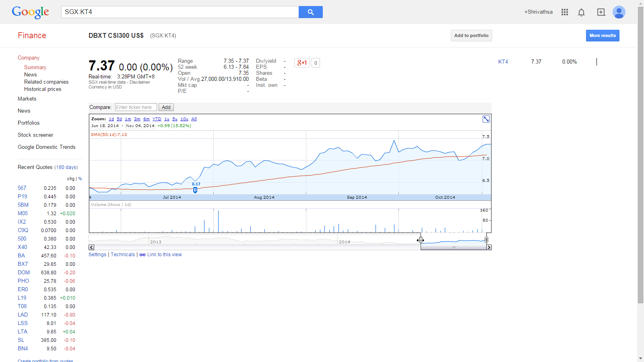
Task: Click Add to portfolio button
Action: tap(471, 35)
